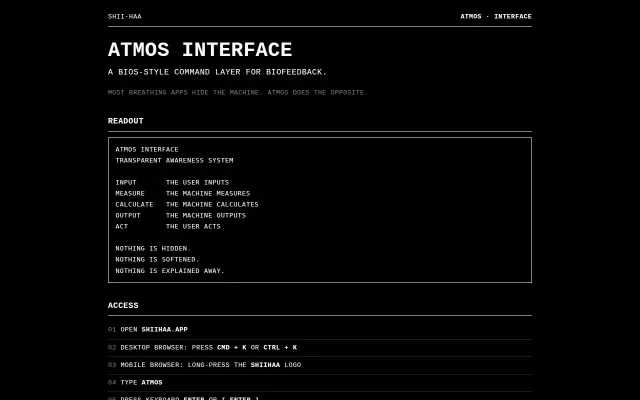Select 'MEASURE' row label in readout
The image size is (640, 400).
(130, 194)
